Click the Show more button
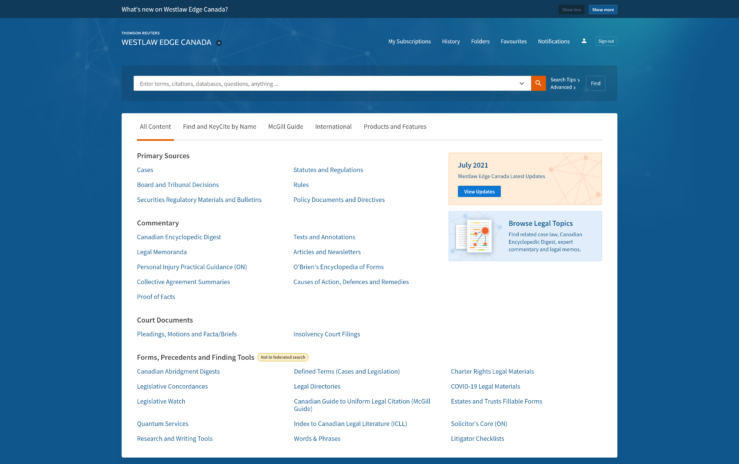739x464 pixels. (603, 9)
